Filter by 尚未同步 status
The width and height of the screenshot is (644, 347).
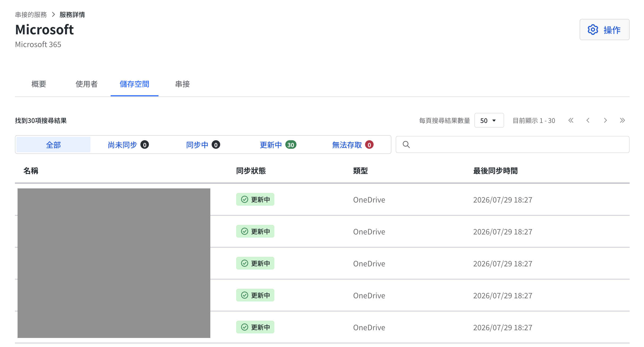click(x=128, y=145)
